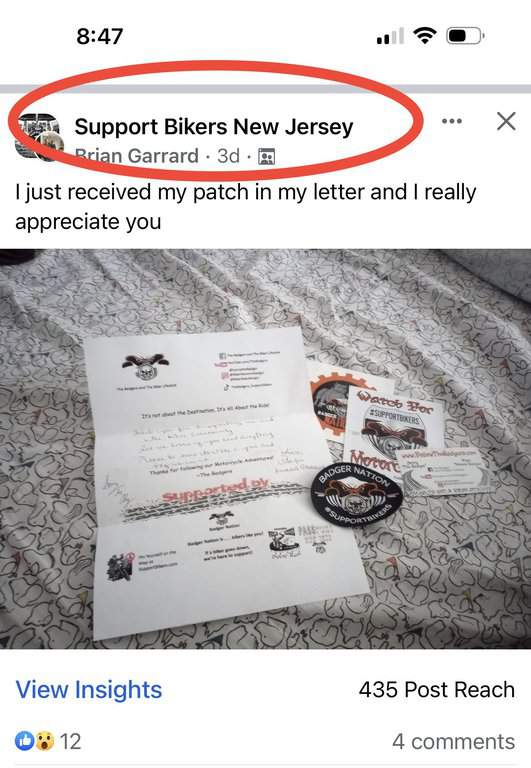Tap the group audience icon beside 3d
Viewport: 531px width, 768px height.
tap(266, 156)
